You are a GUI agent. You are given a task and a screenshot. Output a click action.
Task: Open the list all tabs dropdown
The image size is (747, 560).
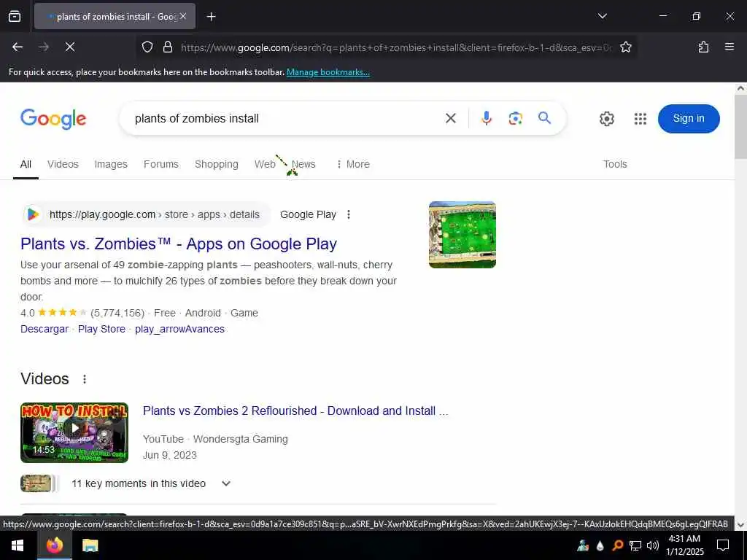[602, 16]
